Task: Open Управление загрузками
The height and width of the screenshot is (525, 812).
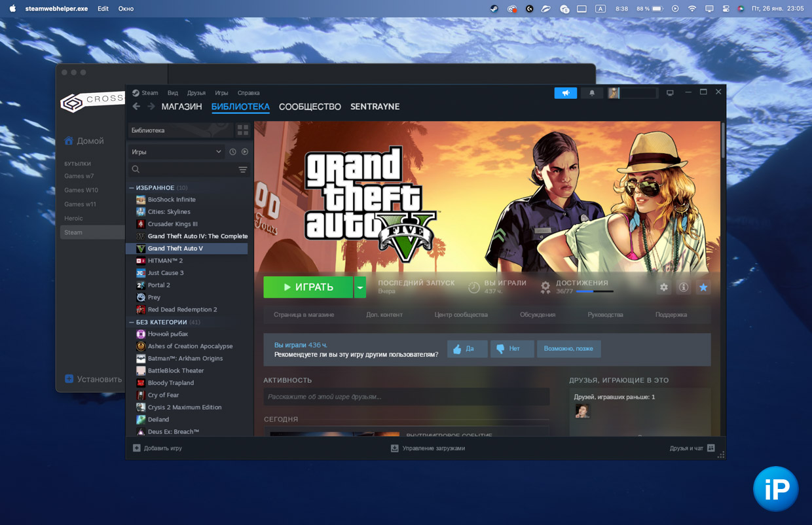Action: pos(428,448)
